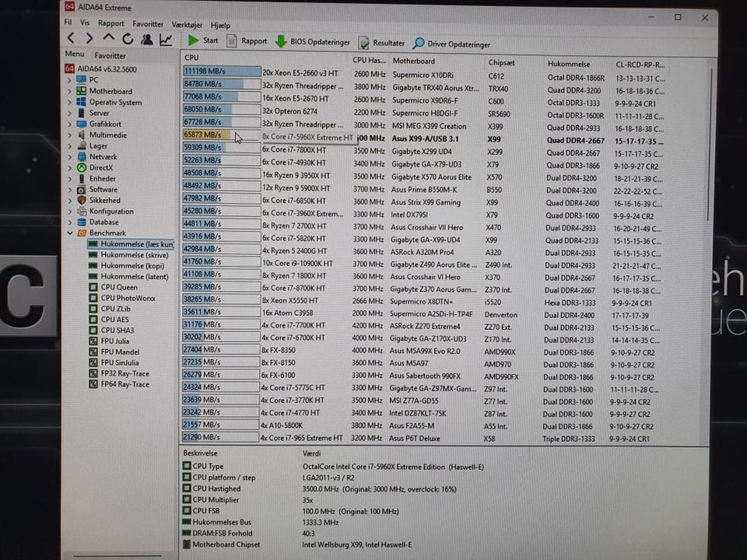Click the highlighted 65873 MB/s result bar

pyautogui.click(x=221, y=135)
